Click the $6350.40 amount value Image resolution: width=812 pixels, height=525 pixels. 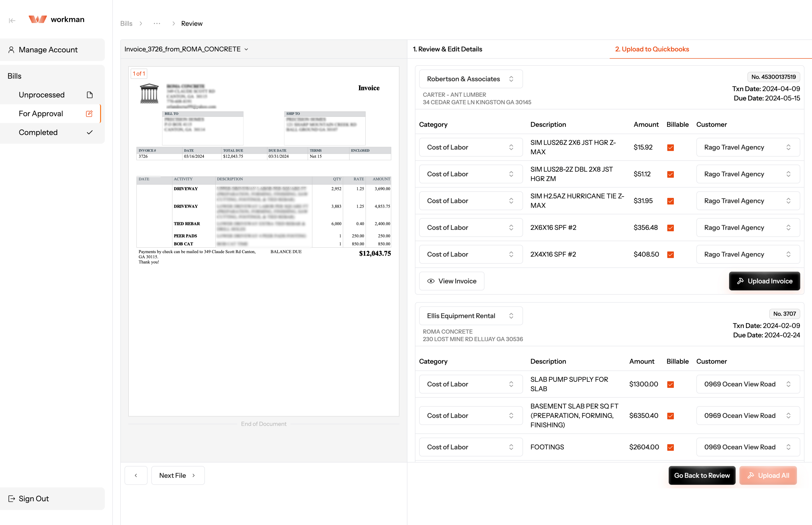point(643,416)
